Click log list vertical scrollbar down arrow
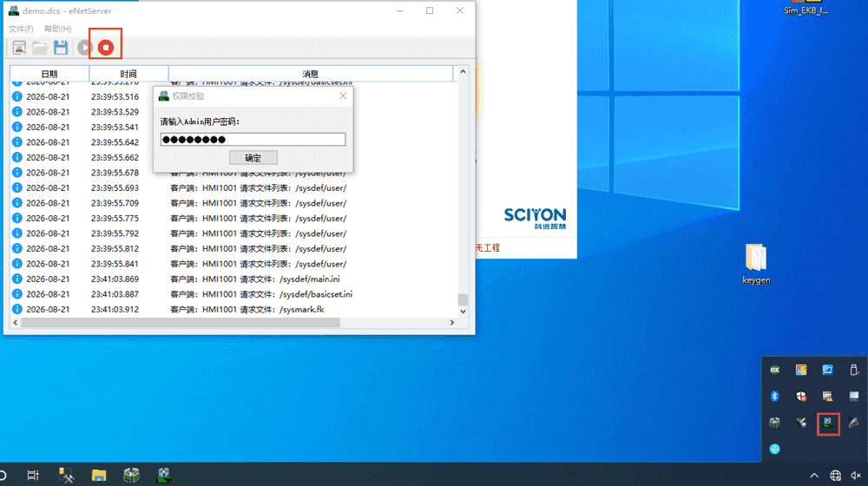This screenshot has width=868, height=486. [463, 311]
